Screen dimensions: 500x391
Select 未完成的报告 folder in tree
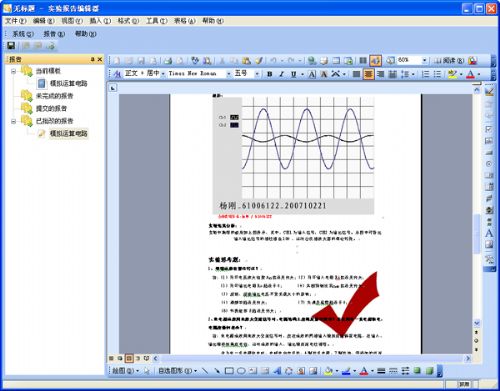[54, 96]
